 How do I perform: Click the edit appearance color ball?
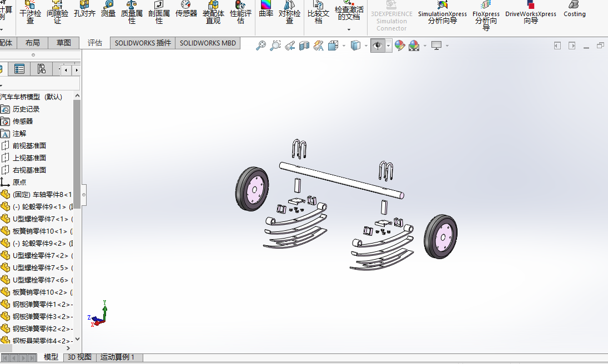point(399,46)
